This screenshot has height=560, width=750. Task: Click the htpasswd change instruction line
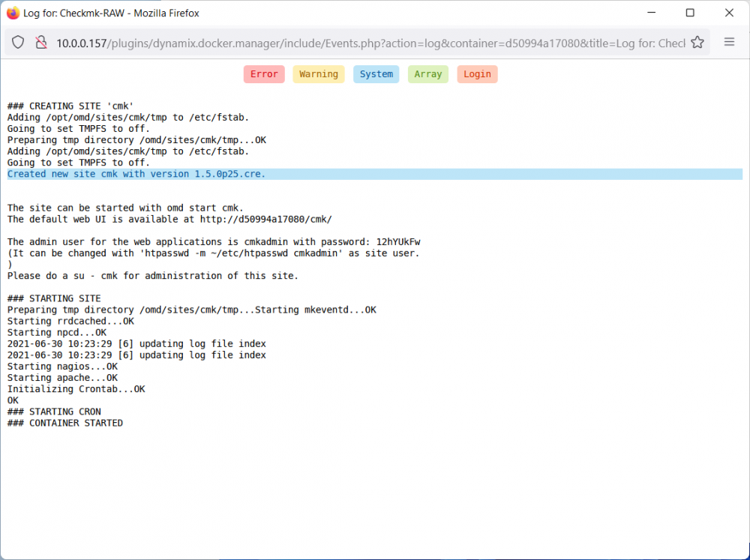tap(213, 253)
